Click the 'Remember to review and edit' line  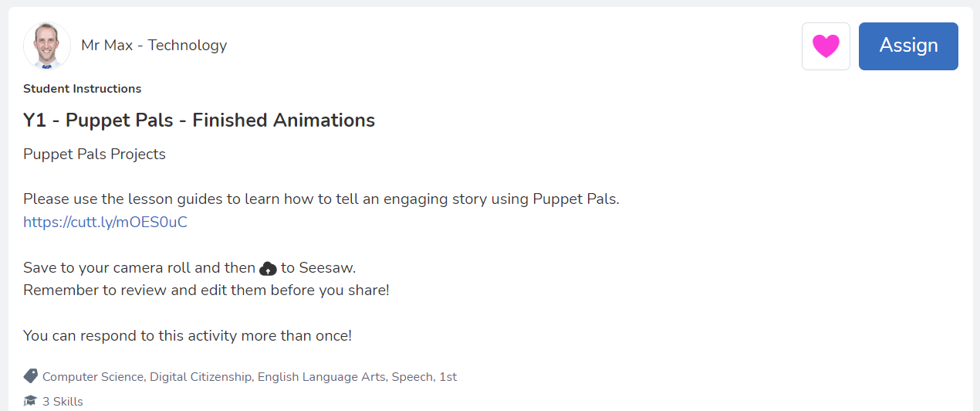pos(206,290)
